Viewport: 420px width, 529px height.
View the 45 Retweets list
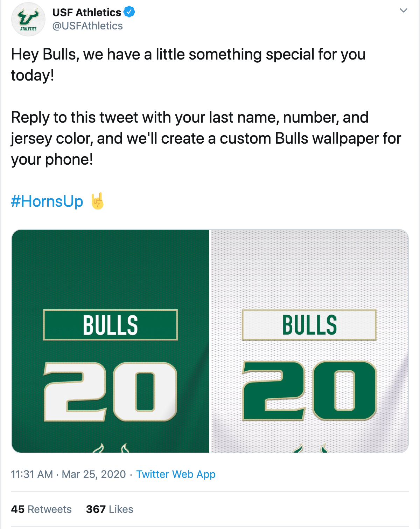(41, 509)
